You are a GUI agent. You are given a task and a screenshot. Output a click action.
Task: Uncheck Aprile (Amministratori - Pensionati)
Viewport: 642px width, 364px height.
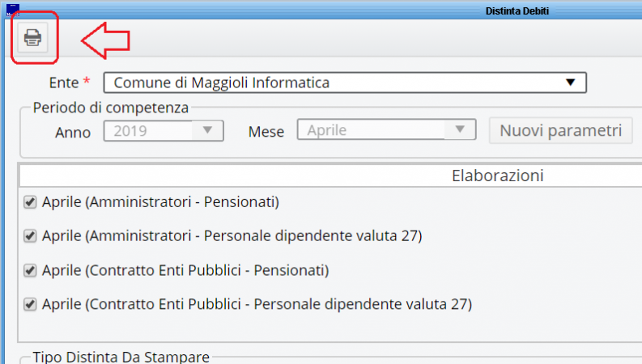point(30,202)
